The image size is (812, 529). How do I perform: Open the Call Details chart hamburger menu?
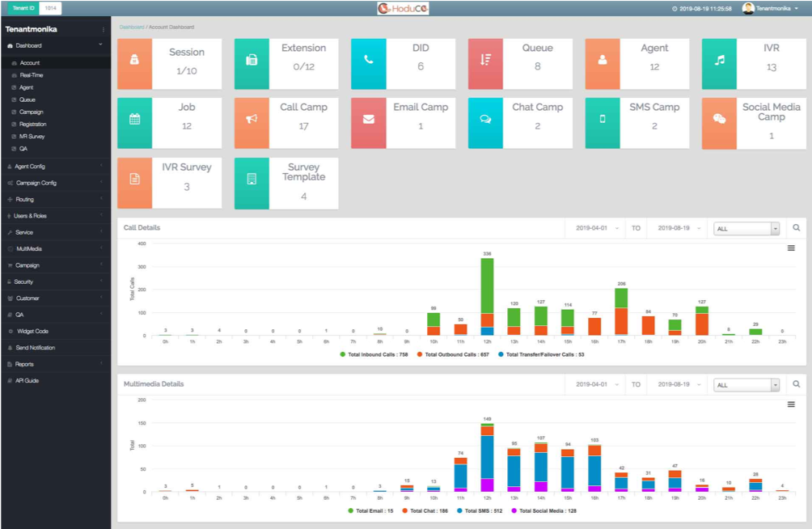[791, 248]
